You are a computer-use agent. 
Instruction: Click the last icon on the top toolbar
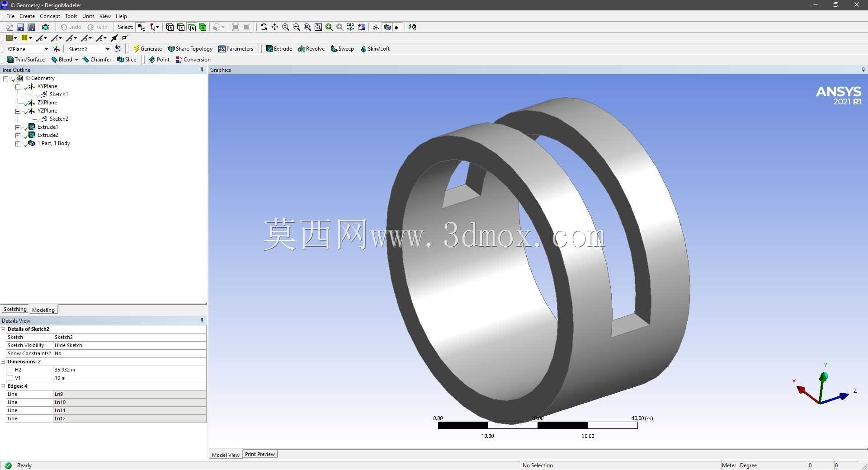click(x=412, y=27)
